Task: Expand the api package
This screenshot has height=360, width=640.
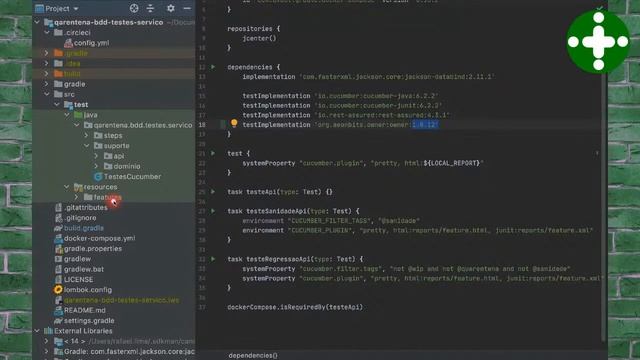Action: (96, 156)
